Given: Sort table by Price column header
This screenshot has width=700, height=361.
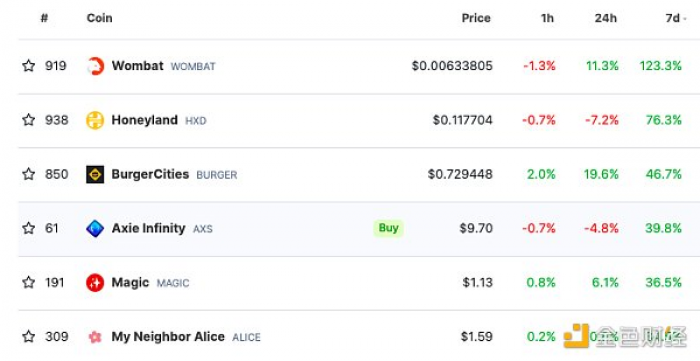Looking at the screenshot, I should point(476,18).
